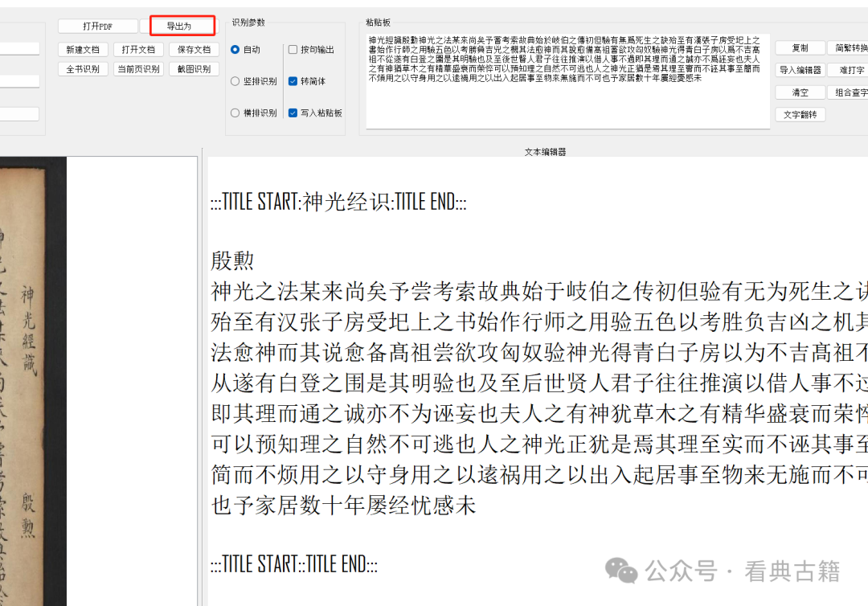Run screenshot OCR with 截图识别
This screenshot has height=606, width=868.
(x=192, y=68)
